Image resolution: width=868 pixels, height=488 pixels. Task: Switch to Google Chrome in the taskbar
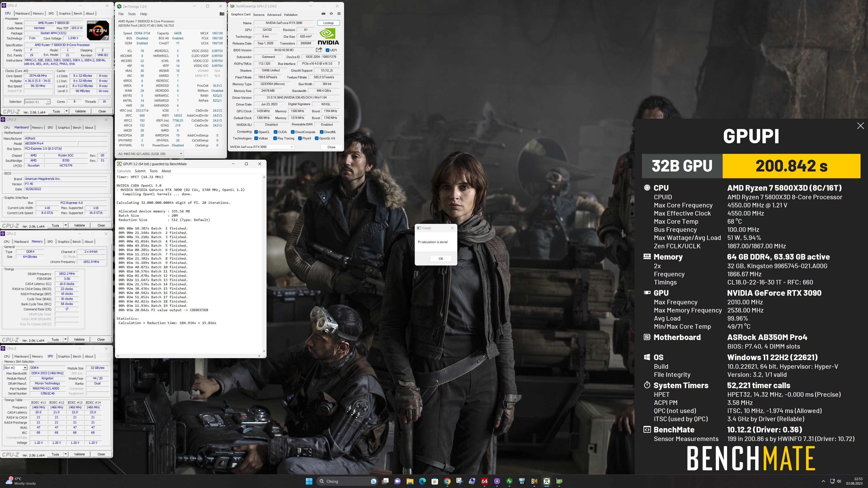point(447,481)
